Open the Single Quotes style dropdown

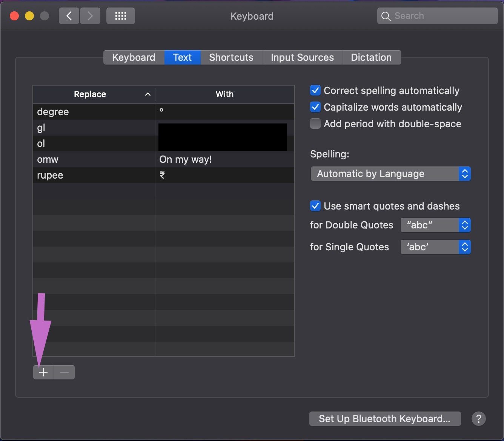pos(435,247)
